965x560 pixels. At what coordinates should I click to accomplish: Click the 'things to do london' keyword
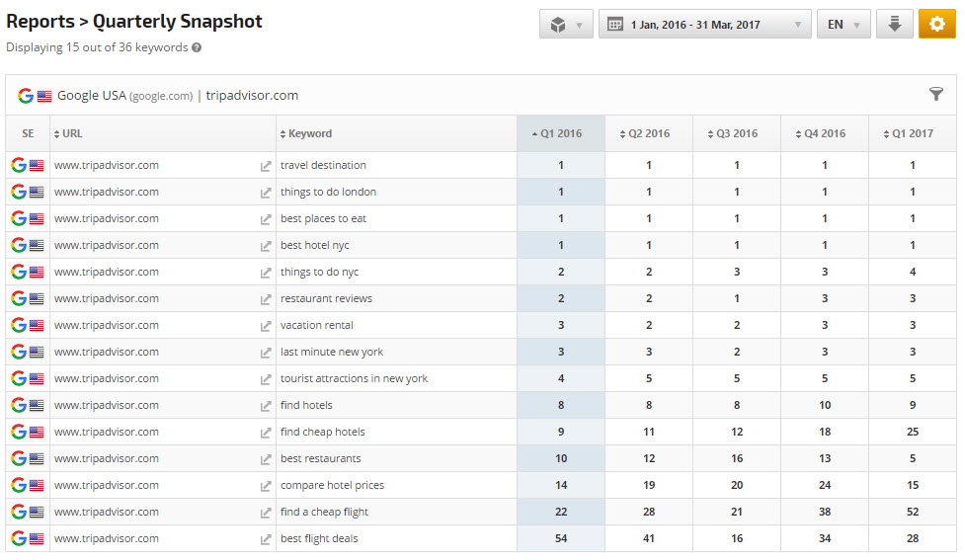click(328, 193)
